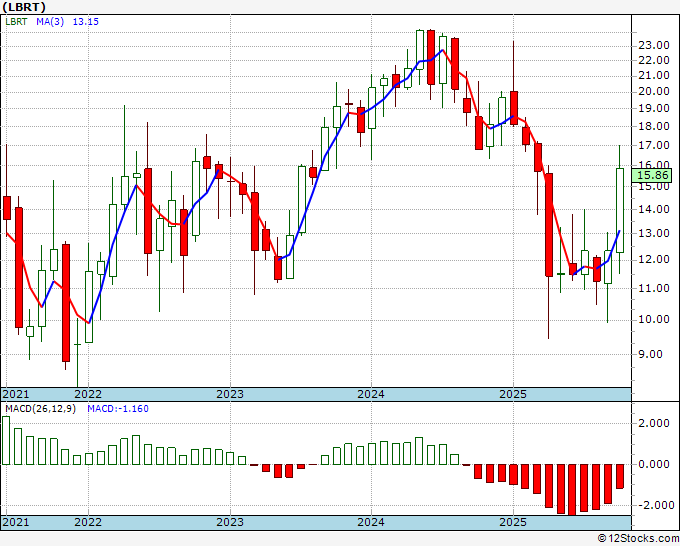Click the MA(3) indicator label
Image resolution: width=680 pixels, height=546 pixels.
[x=50, y=22]
